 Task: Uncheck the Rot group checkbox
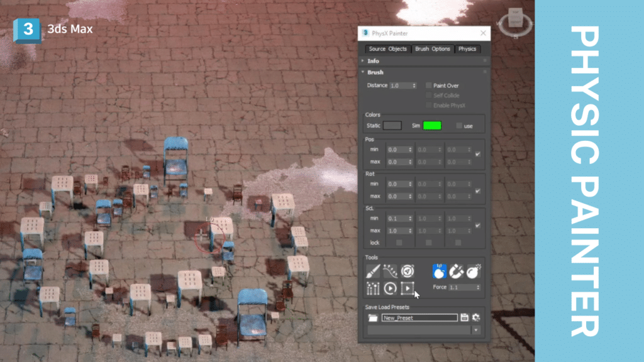478,191
